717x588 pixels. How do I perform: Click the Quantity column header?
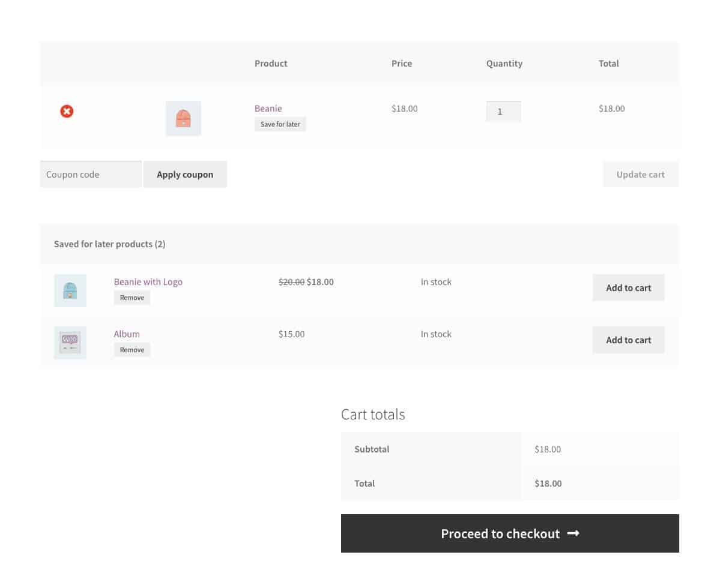point(504,63)
